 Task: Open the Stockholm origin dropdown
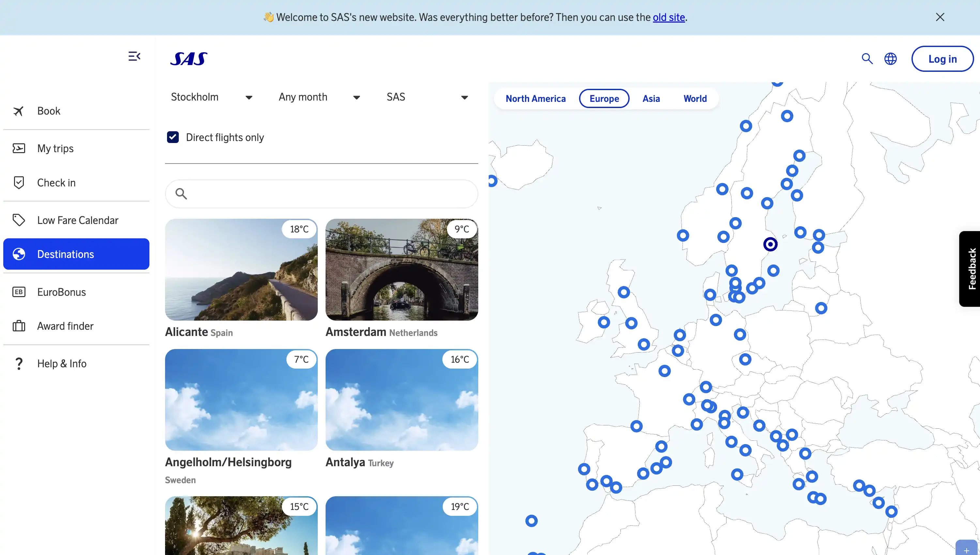(x=211, y=97)
